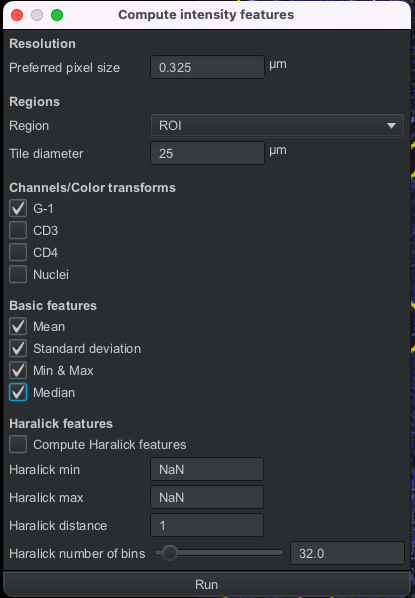The width and height of the screenshot is (415, 598).
Task: Check the CD3 channel box
Action: coord(18,230)
